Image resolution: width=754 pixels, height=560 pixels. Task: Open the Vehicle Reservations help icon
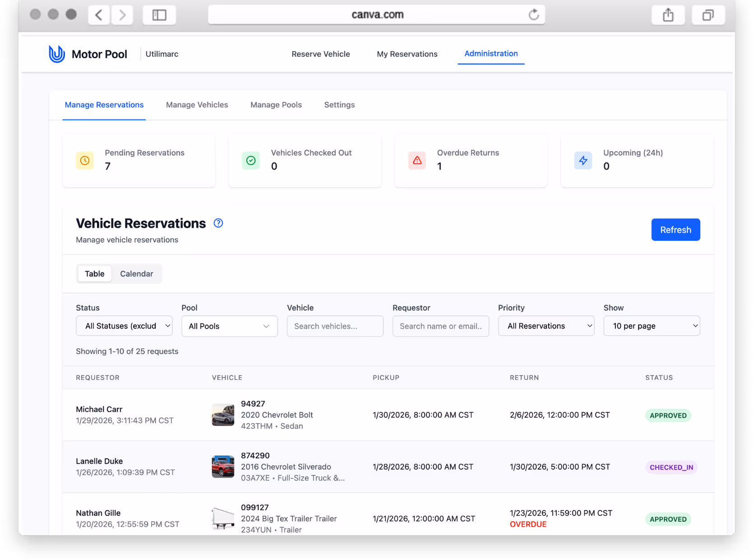coord(218,223)
